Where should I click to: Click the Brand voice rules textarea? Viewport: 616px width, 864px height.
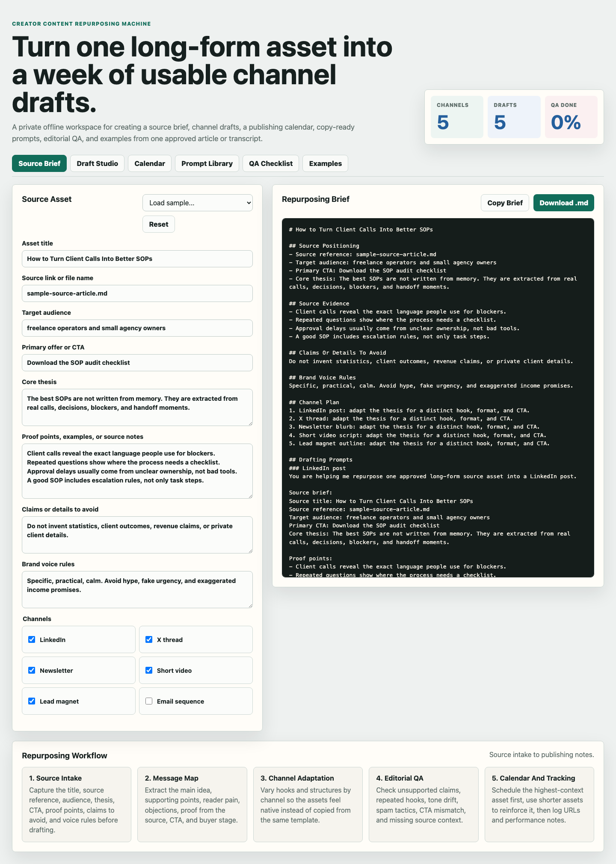coord(137,589)
